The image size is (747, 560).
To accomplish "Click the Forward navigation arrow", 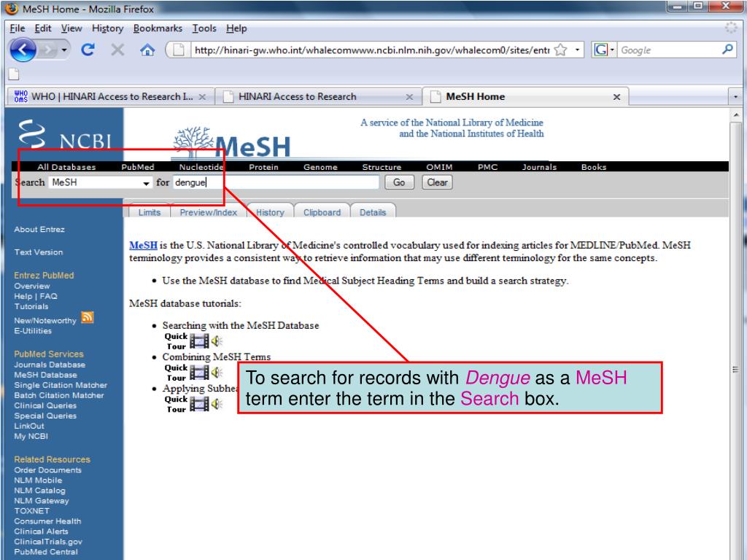I will click(x=48, y=50).
